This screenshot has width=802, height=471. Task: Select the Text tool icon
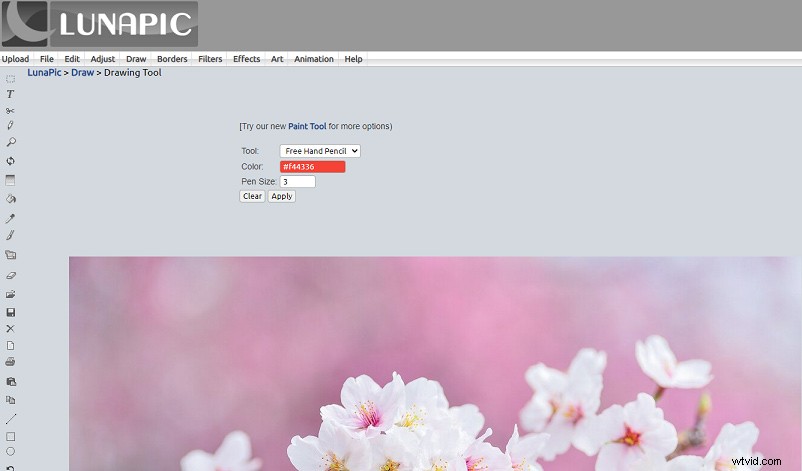click(x=10, y=94)
